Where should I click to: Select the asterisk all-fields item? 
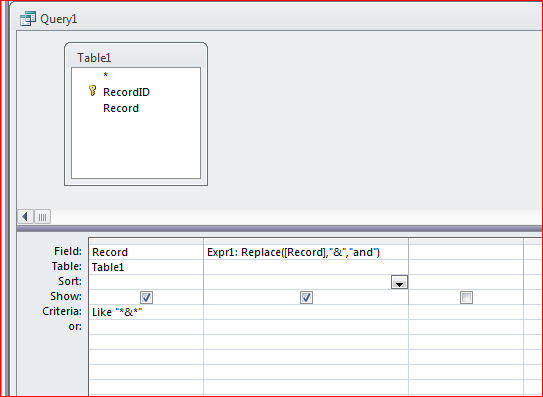[x=106, y=75]
